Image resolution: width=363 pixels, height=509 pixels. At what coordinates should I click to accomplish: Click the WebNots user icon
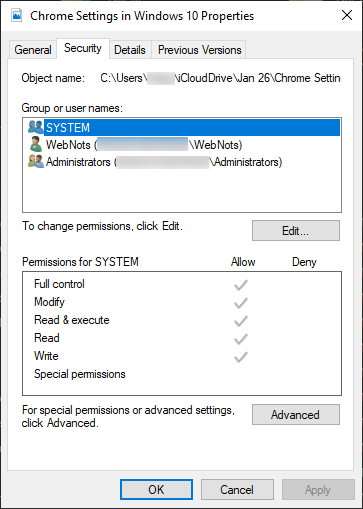pos(35,144)
